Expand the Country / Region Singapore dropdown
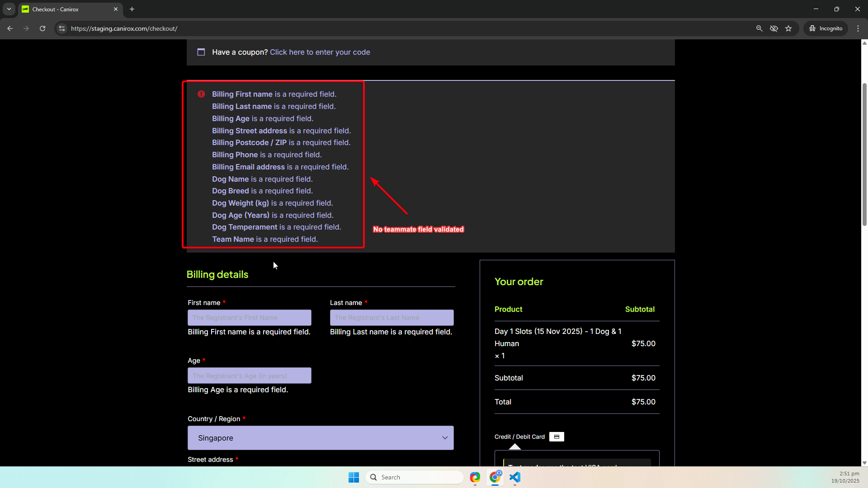This screenshot has height=488, width=868. 321,438
